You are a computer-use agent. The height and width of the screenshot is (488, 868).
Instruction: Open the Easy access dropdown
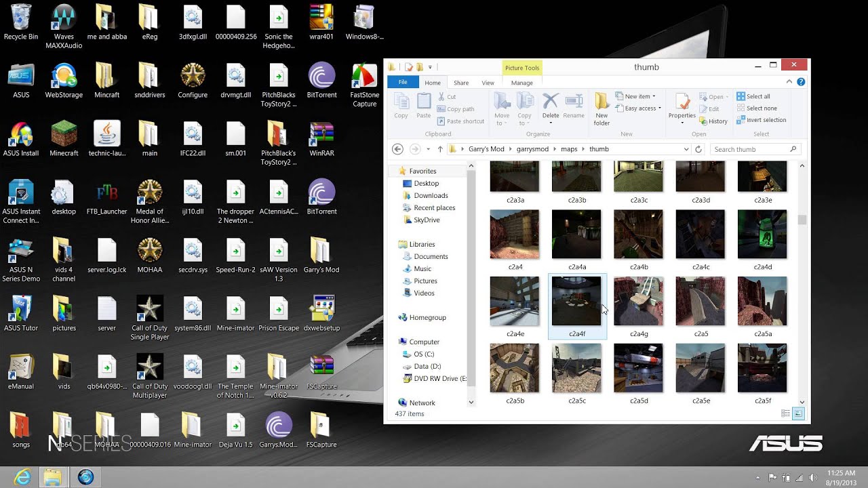click(x=637, y=108)
